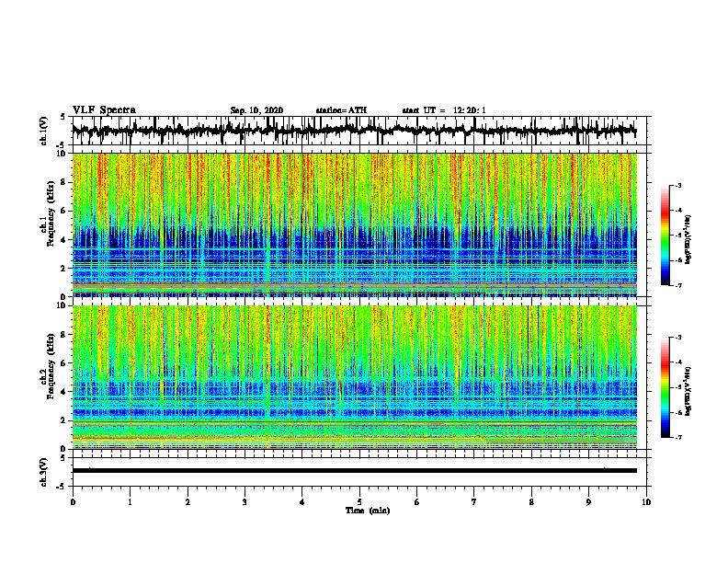Click time axis tick label "3"

245,501
